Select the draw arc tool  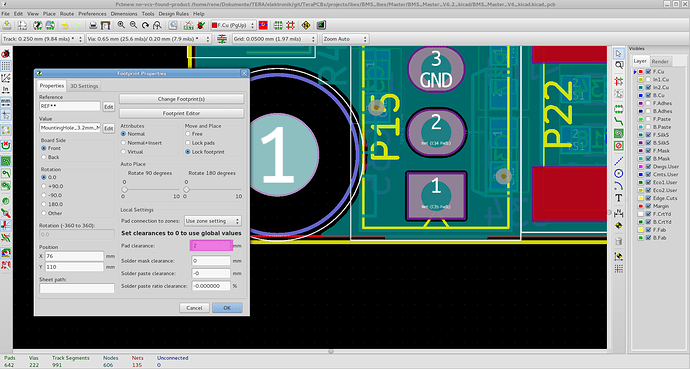(619, 186)
